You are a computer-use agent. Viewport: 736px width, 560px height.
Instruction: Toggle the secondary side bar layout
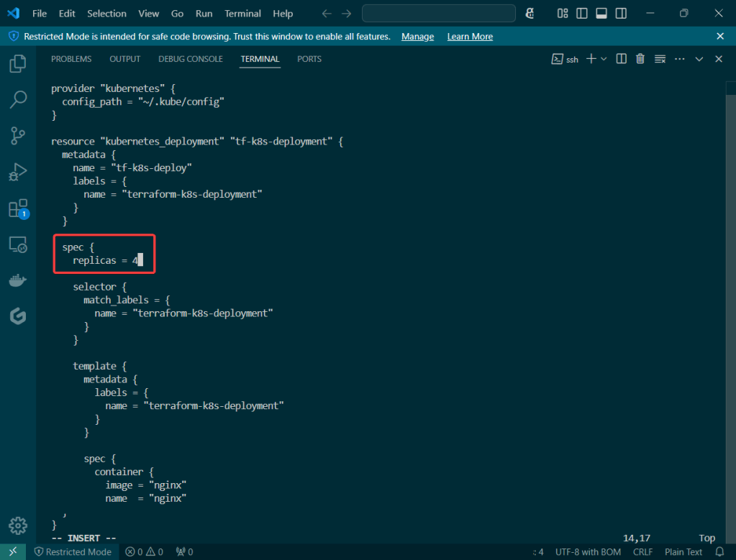pyautogui.click(x=621, y=14)
